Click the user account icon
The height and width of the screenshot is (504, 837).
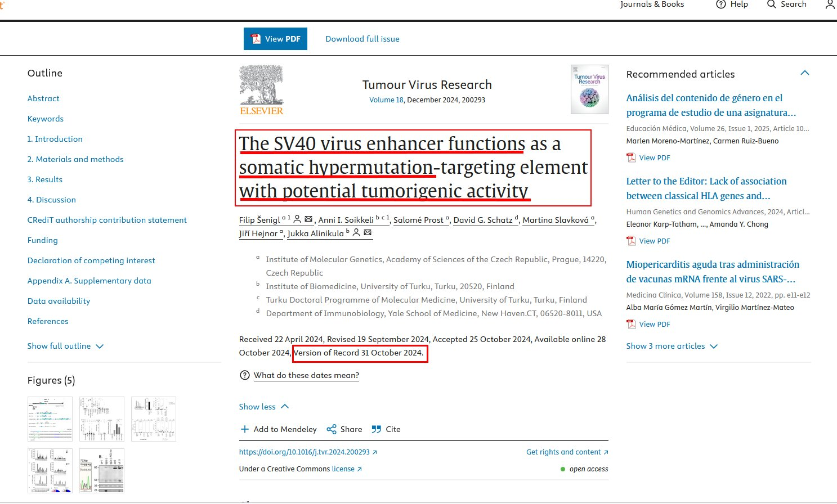pos(830,4)
